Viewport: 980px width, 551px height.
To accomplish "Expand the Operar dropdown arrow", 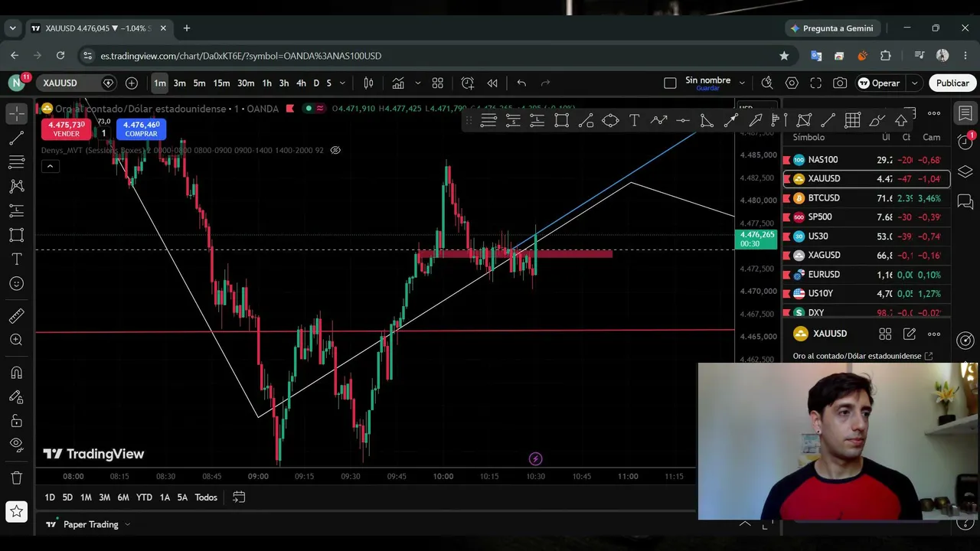I will coord(914,83).
